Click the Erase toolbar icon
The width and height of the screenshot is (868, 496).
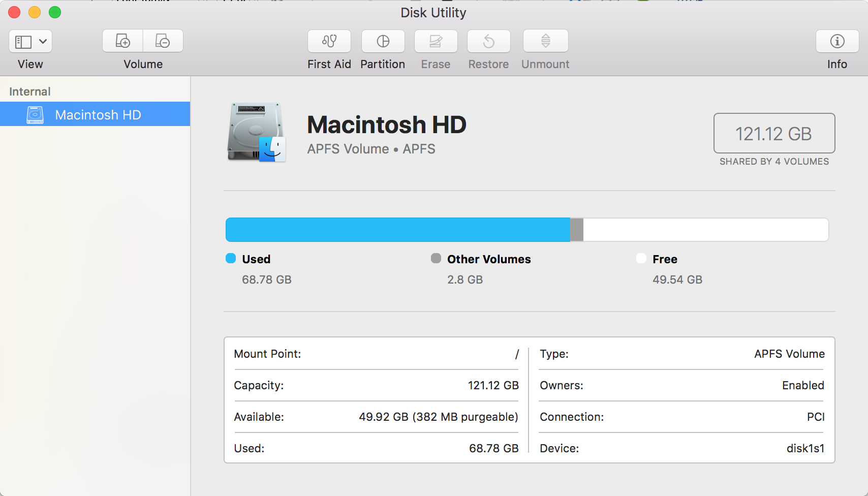(436, 41)
